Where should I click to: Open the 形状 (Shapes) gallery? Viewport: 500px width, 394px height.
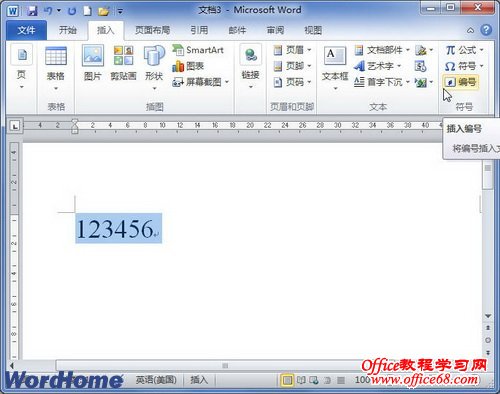[154, 68]
